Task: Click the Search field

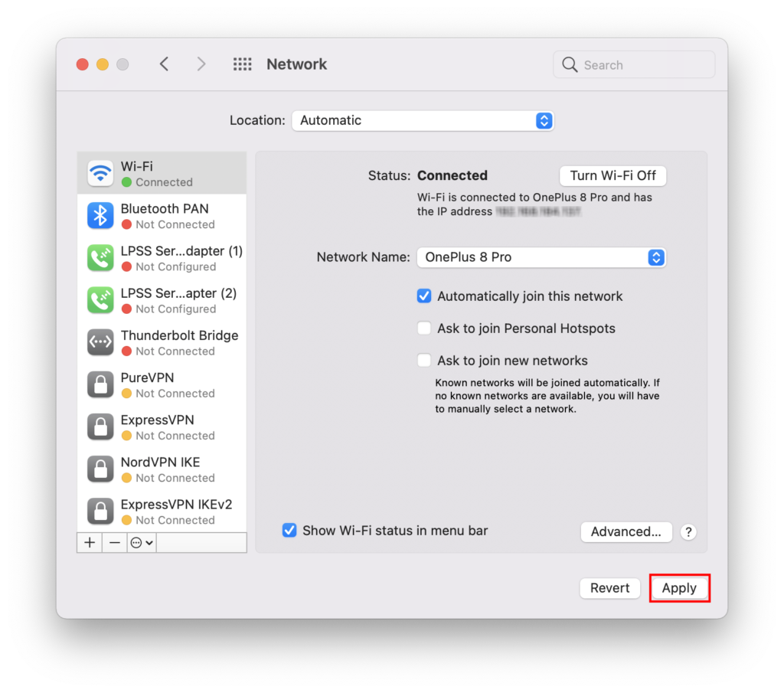Action: [634, 64]
